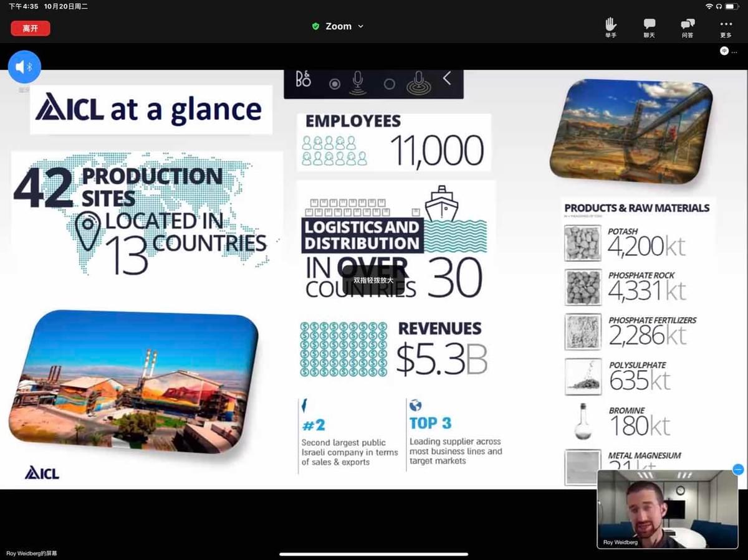748x560 pixels.
Task: Click the headphones status icon
Action: (719, 6)
